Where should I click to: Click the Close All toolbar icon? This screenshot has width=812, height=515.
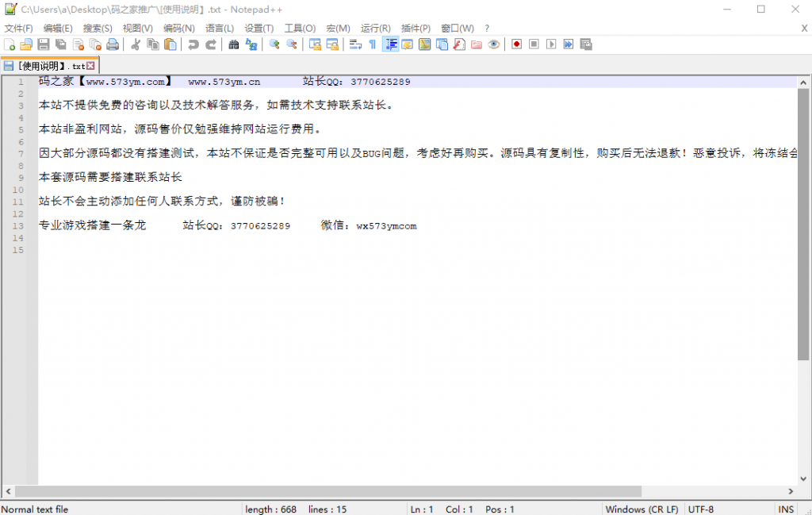click(95, 44)
